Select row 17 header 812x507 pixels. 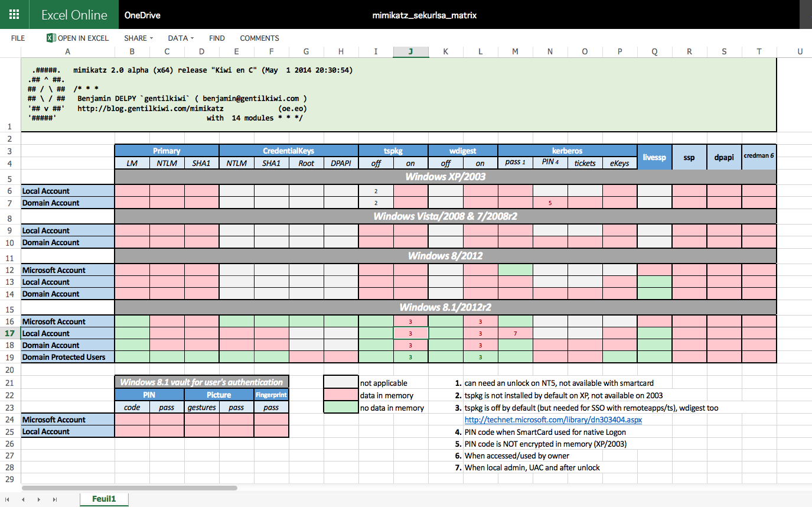[x=10, y=333]
